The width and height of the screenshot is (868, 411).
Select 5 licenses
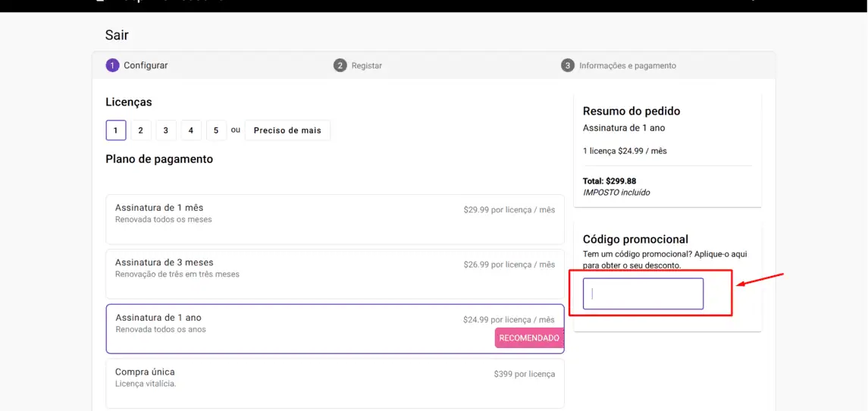pyautogui.click(x=217, y=130)
